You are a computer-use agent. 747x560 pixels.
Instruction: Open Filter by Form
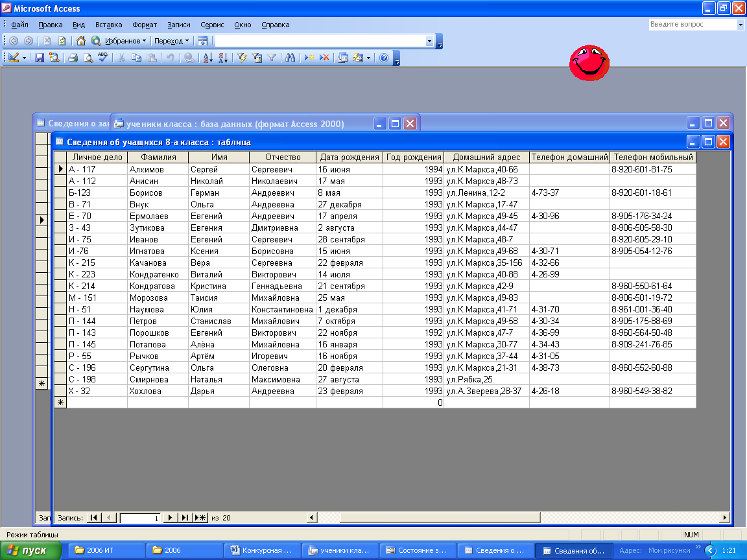click(x=257, y=58)
